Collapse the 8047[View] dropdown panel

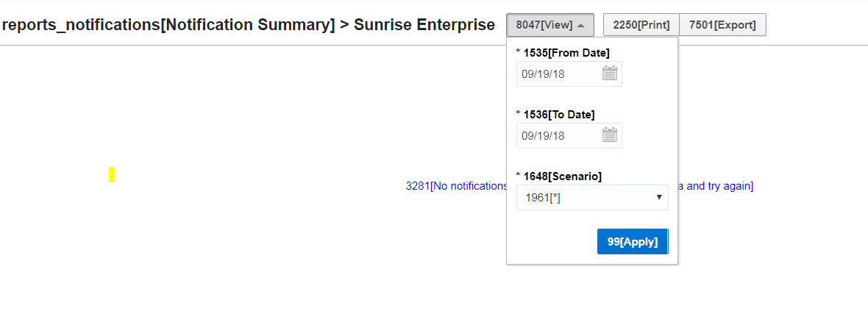coord(549,25)
